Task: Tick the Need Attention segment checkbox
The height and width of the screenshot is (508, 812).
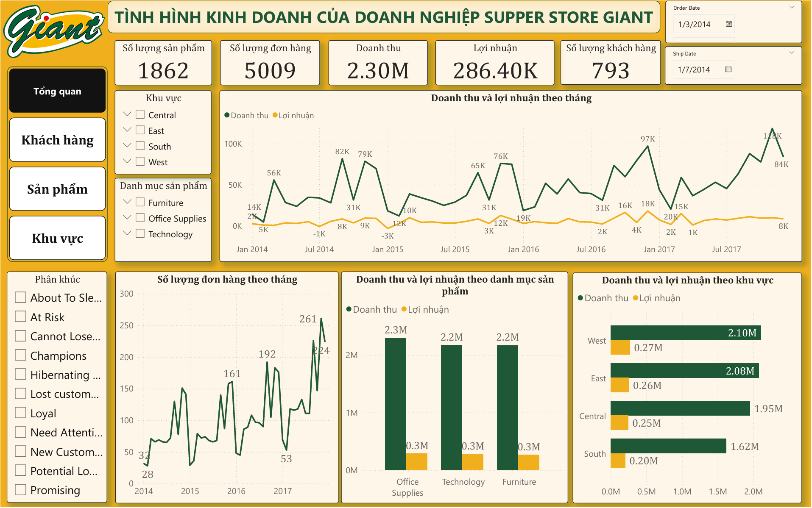Action: (x=20, y=432)
